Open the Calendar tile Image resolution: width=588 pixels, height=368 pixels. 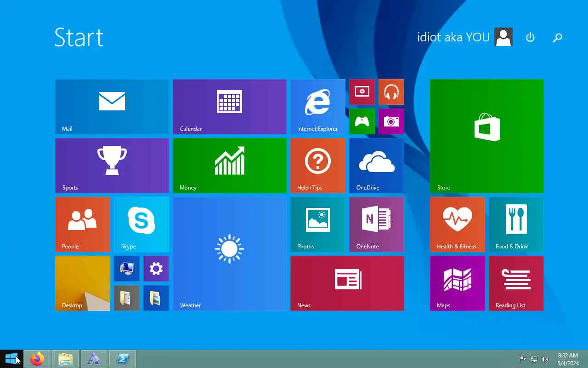tap(230, 107)
